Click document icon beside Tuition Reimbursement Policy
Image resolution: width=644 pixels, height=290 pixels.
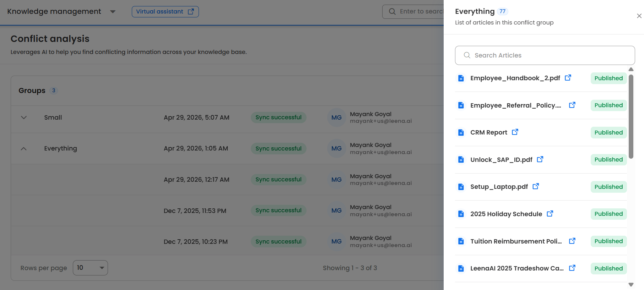coord(461,241)
